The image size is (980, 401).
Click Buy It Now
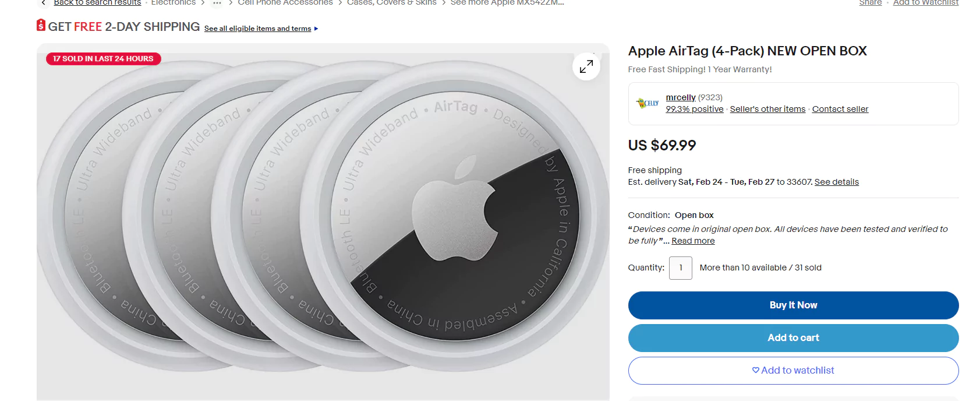(x=793, y=305)
